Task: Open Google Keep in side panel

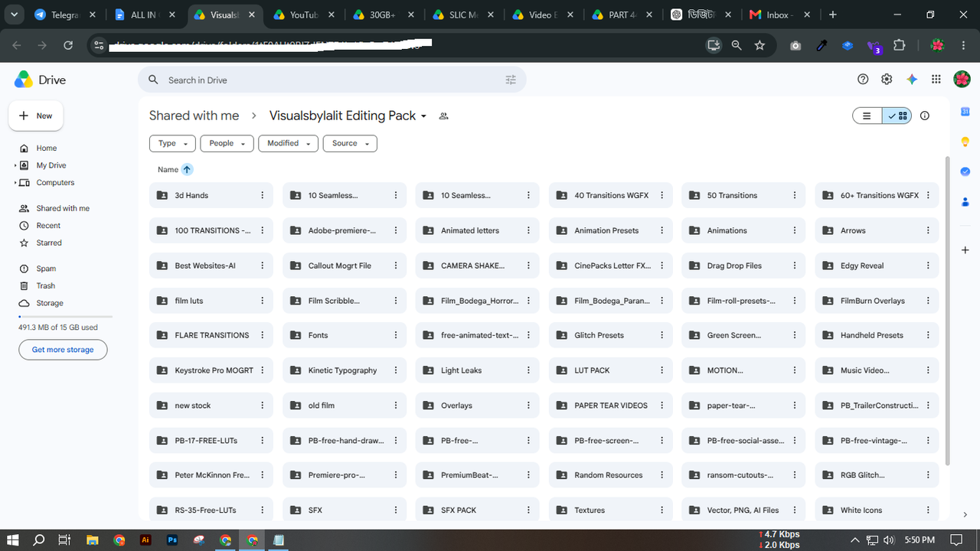Action: 965,142
